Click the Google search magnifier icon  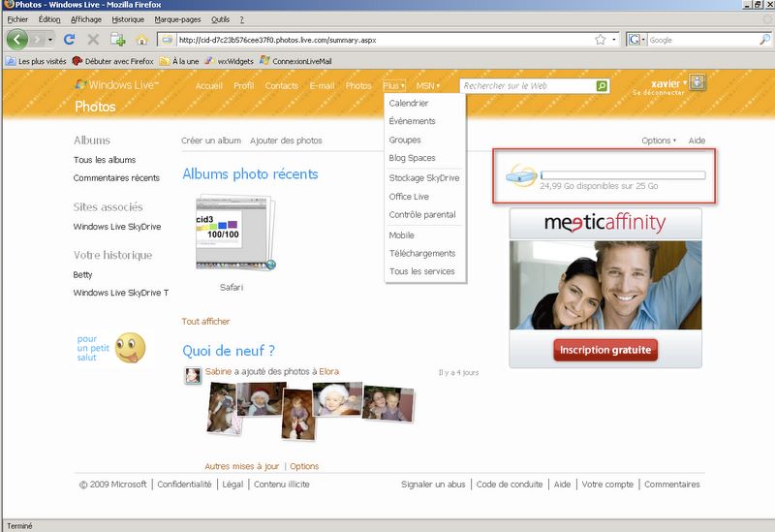click(x=764, y=40)
